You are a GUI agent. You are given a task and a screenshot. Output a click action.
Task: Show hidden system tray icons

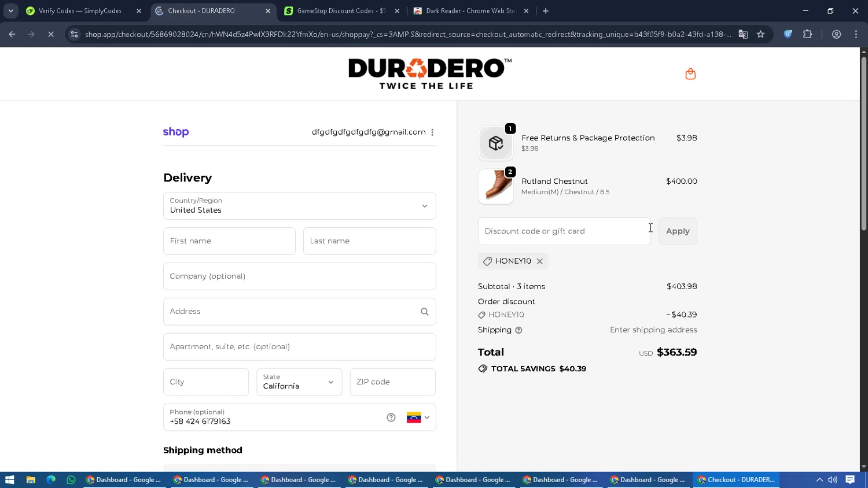[x=819, y=480]
